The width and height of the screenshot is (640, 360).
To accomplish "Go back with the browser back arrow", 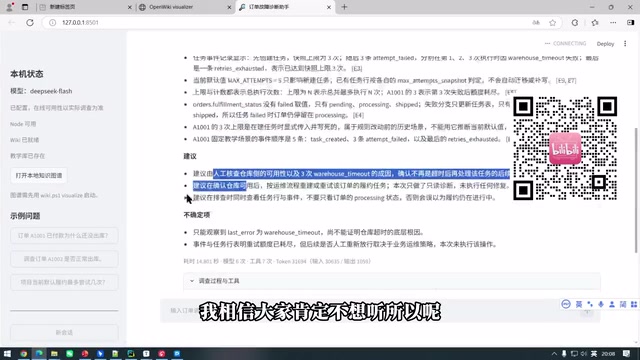I will 11,22.
